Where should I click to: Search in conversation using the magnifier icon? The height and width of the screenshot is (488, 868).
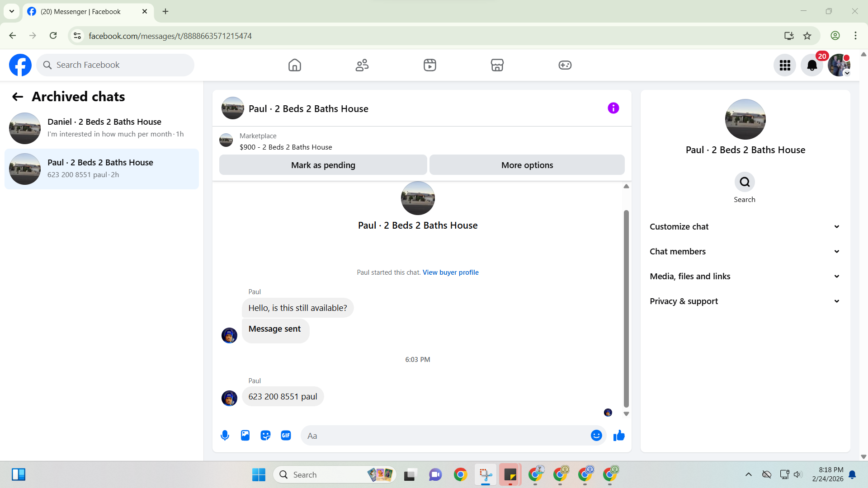point(744,182)
